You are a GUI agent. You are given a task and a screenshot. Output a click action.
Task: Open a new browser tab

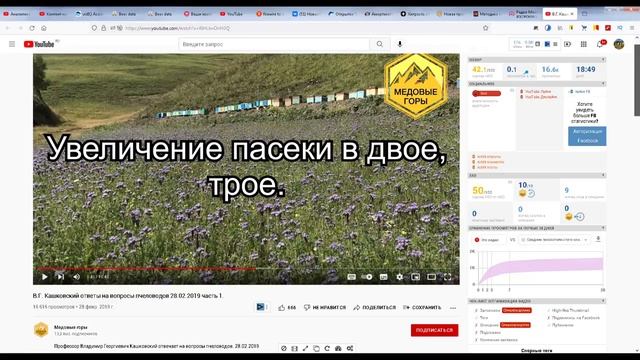pos(584,13)
